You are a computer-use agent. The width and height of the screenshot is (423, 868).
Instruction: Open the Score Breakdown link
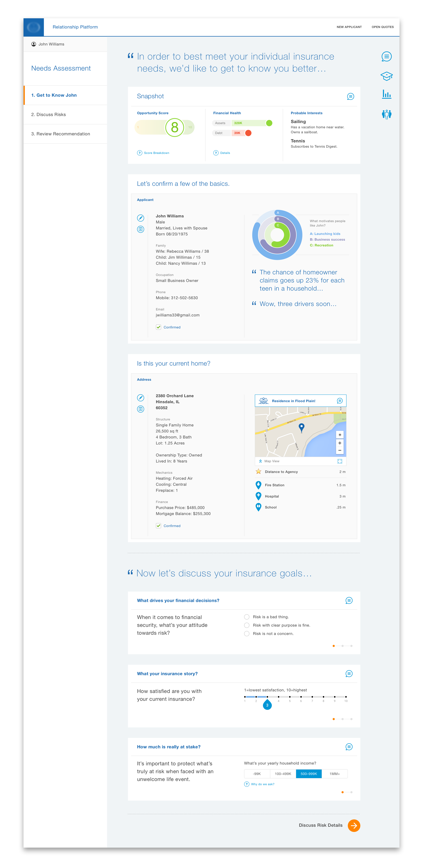click(157, 153)
